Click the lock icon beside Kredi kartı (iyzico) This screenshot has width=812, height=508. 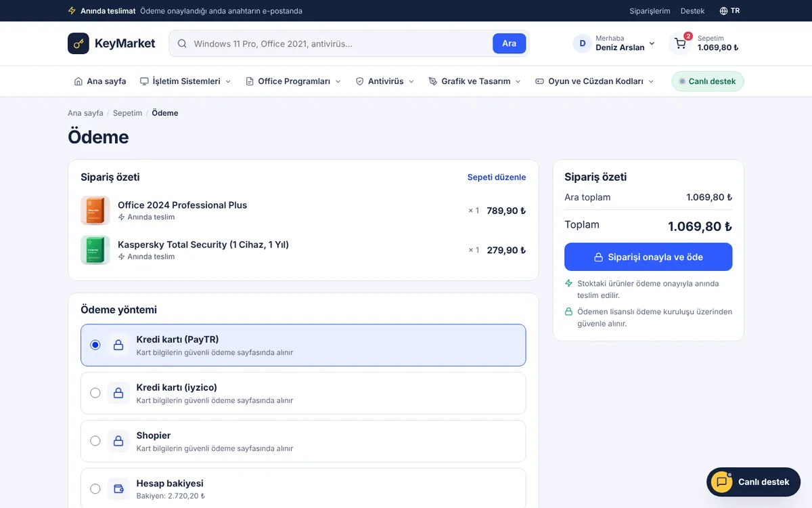[118, 393]
